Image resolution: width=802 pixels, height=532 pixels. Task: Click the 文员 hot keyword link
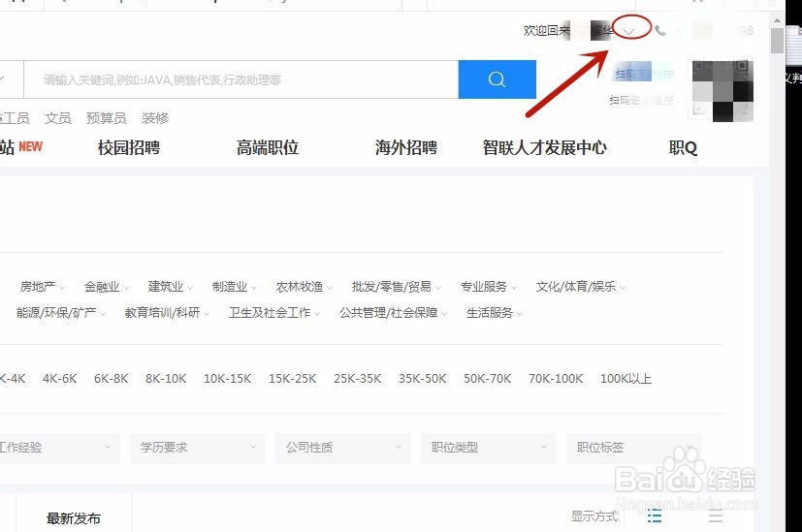click(57, 118)
